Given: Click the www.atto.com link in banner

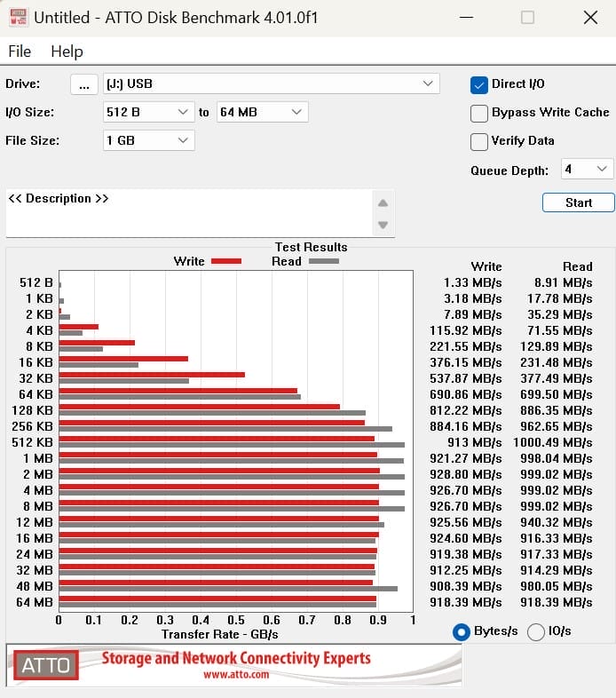Looking at the screenshot, I should click(236, 674).
